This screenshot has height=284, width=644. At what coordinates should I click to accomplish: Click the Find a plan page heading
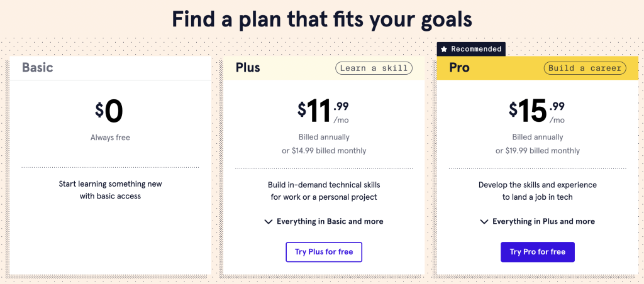[x=322, y=19]
